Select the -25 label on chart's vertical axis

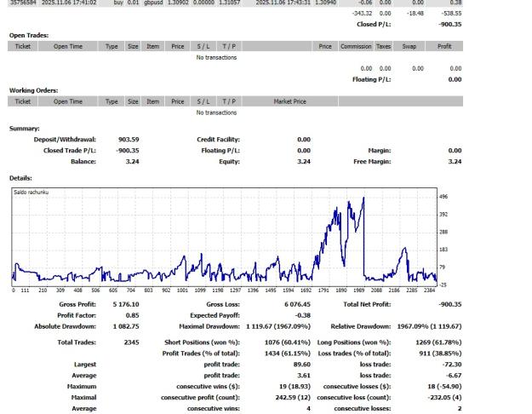[443, 285]
